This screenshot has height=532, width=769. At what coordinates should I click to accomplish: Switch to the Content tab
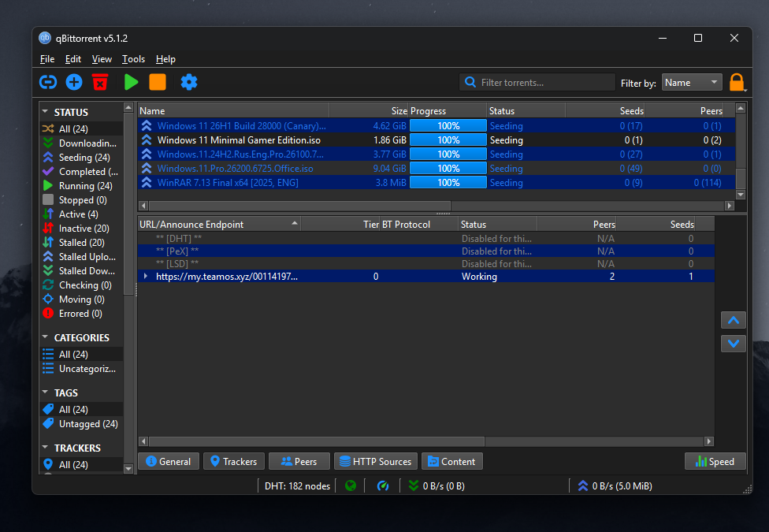(x=451, y=461)
